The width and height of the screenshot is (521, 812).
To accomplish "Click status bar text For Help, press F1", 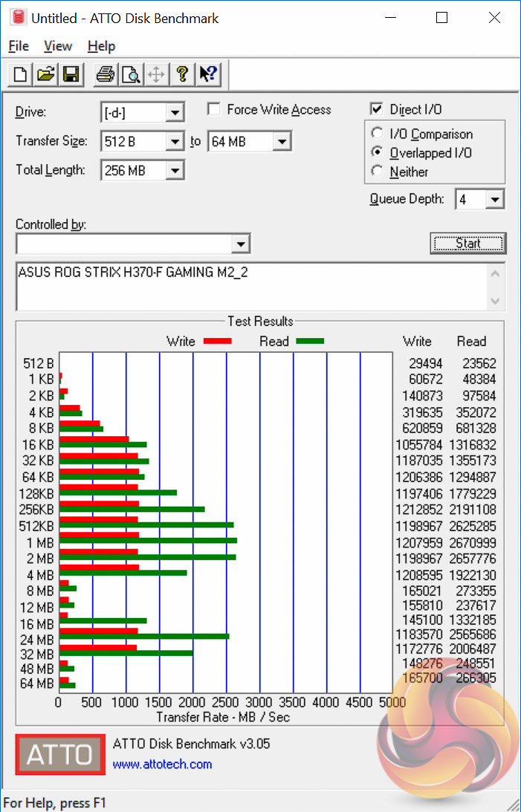I will pos(54,803).
